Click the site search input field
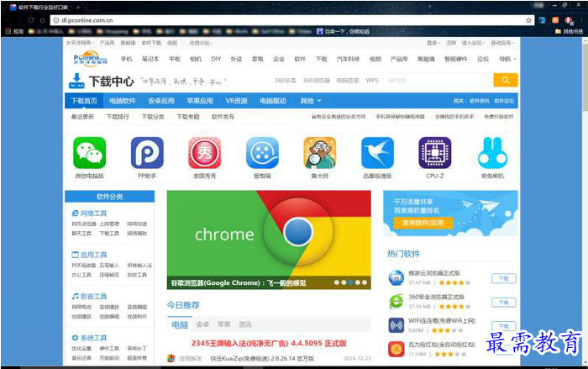The height and width of the screenshot is (369, 588). tap(438, 80)
